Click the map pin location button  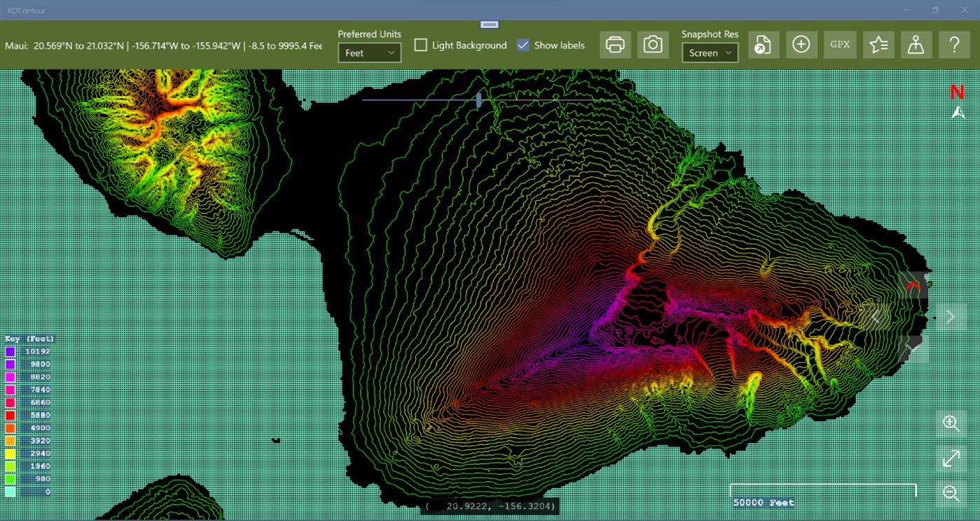pyautogui.click(x=916, y=45)
